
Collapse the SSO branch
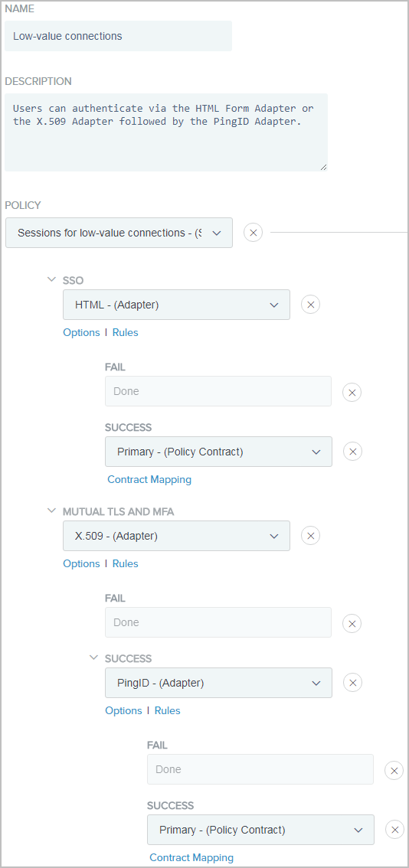(52, 279)
